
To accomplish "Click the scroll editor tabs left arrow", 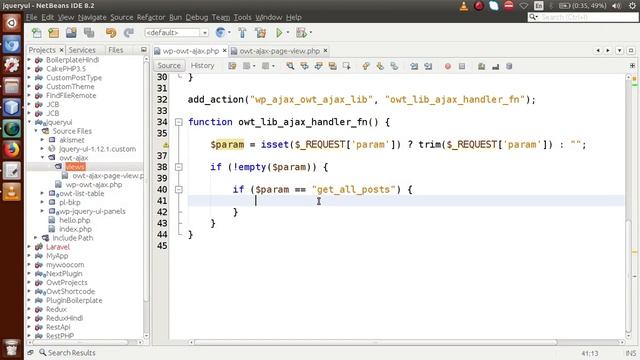I will coord(598,51).
